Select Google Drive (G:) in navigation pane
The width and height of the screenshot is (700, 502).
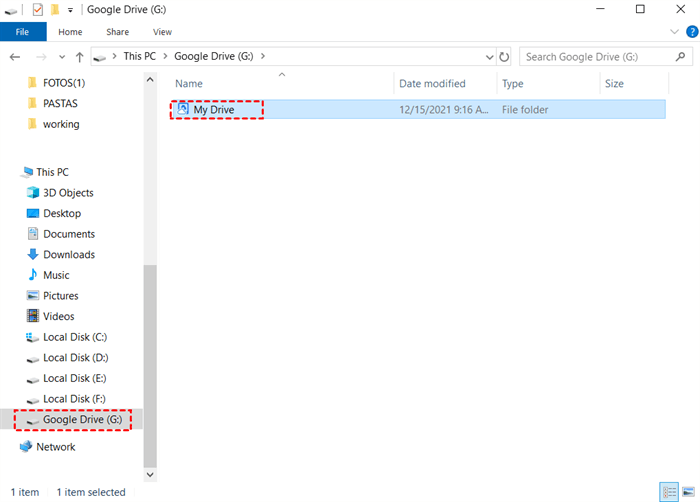(x=72, y=419)
